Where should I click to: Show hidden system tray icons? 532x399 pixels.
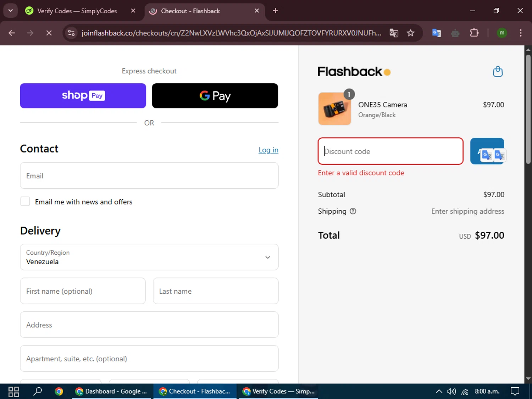pyautogui.click(x=439, y=392)
